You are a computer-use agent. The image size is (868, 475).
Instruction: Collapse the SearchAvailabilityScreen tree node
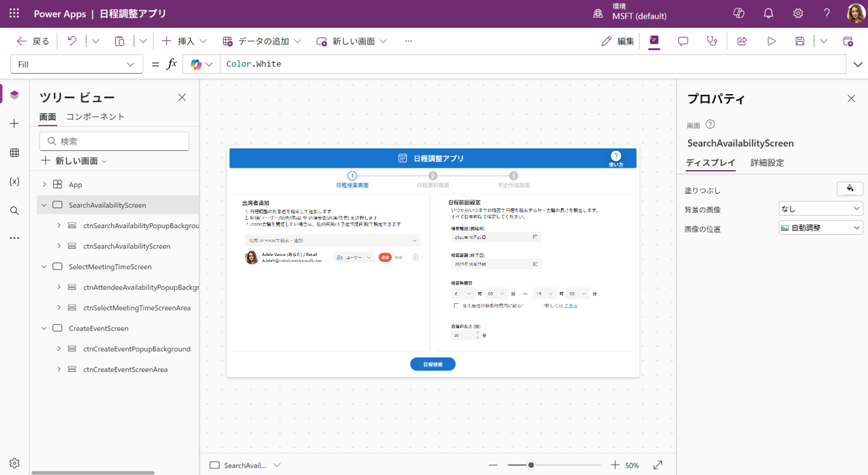(44, 205)
